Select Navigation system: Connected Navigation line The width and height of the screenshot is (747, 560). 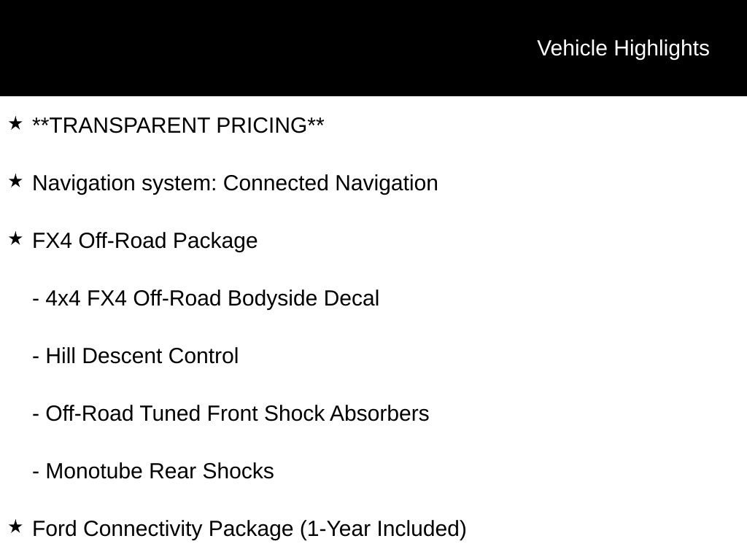tap(235, 183)
